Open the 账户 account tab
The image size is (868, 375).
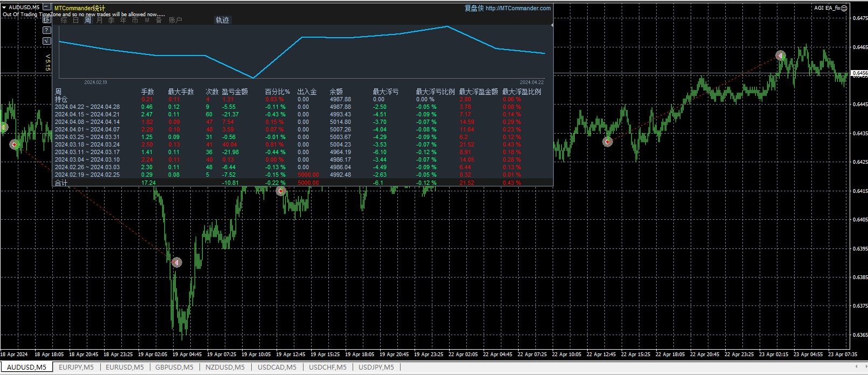[x=175, y=20]
